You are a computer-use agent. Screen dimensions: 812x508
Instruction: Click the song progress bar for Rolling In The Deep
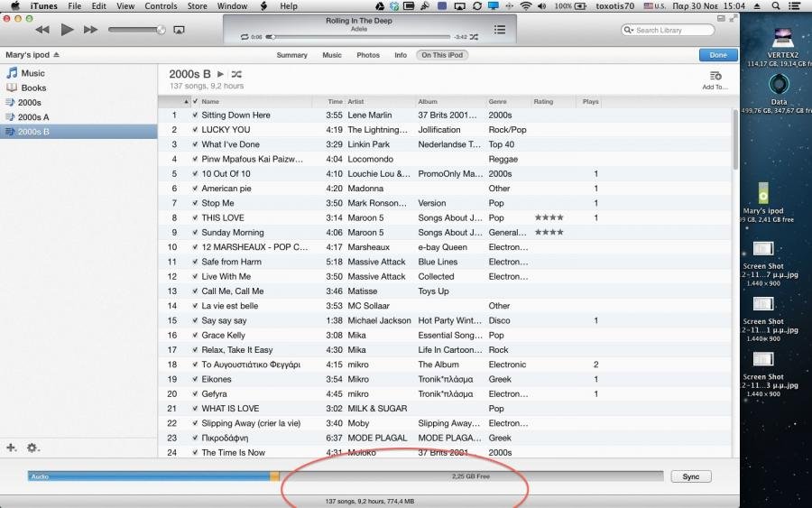(358, 37)
